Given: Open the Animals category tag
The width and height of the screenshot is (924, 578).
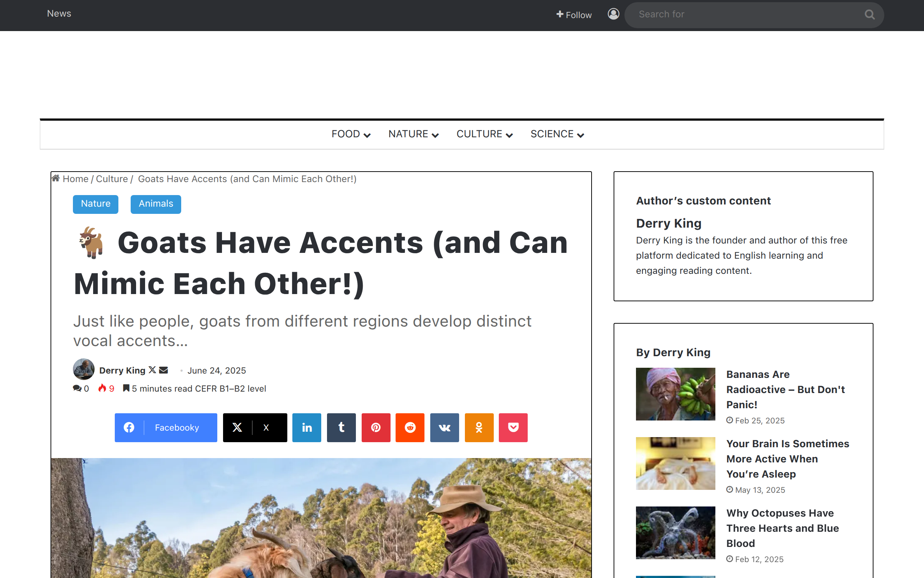Looking at the screenshot, I should pos(156,204).
